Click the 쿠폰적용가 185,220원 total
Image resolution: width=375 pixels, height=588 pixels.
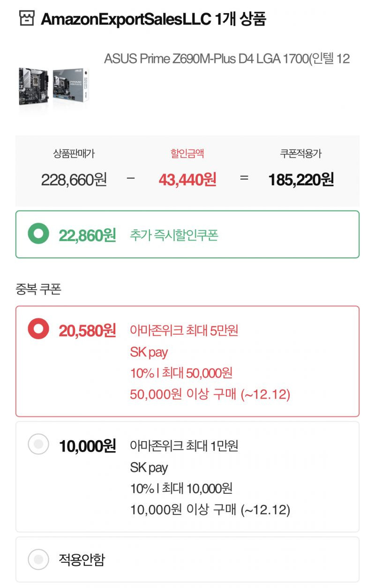[x=301, y=180]
